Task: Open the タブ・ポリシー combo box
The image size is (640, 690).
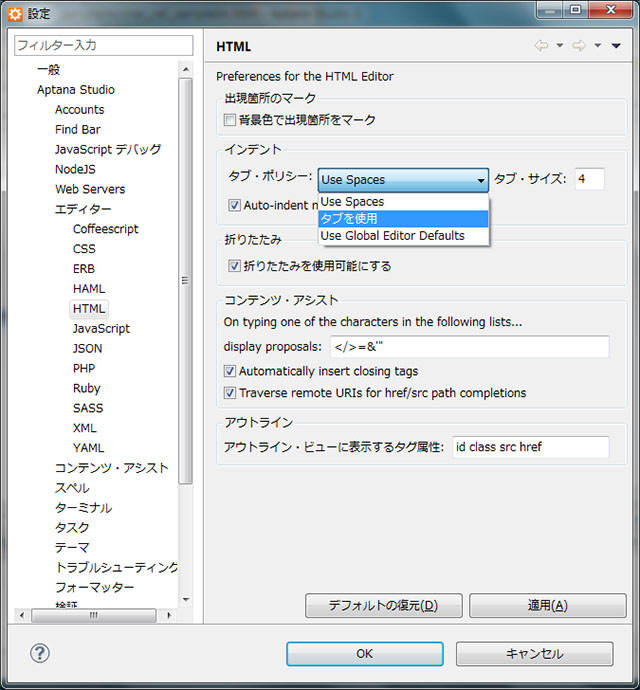Action: click(x=403, y=180)
